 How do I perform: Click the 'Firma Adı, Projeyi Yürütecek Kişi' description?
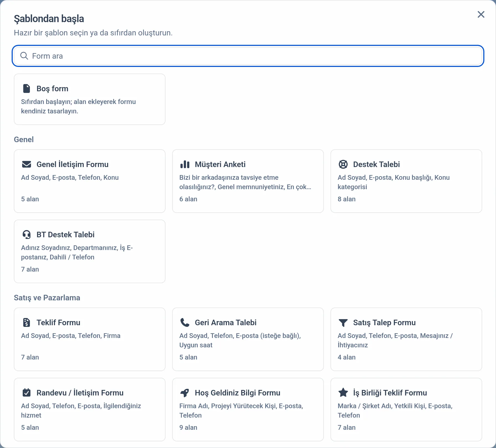point(241,411)
